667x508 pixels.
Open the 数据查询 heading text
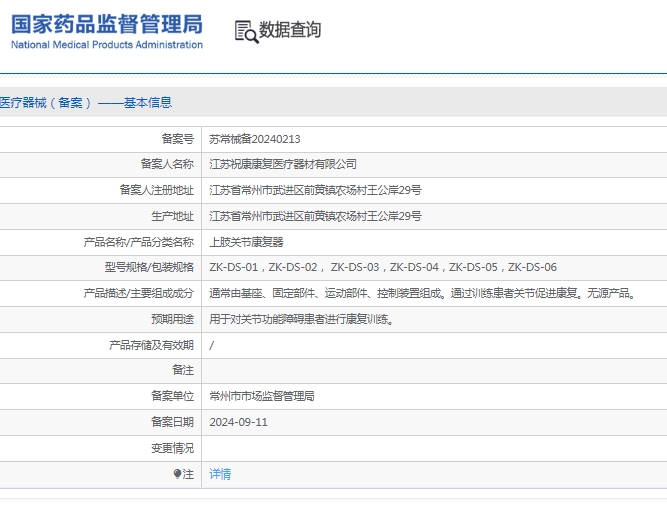(x=290, y=30)
